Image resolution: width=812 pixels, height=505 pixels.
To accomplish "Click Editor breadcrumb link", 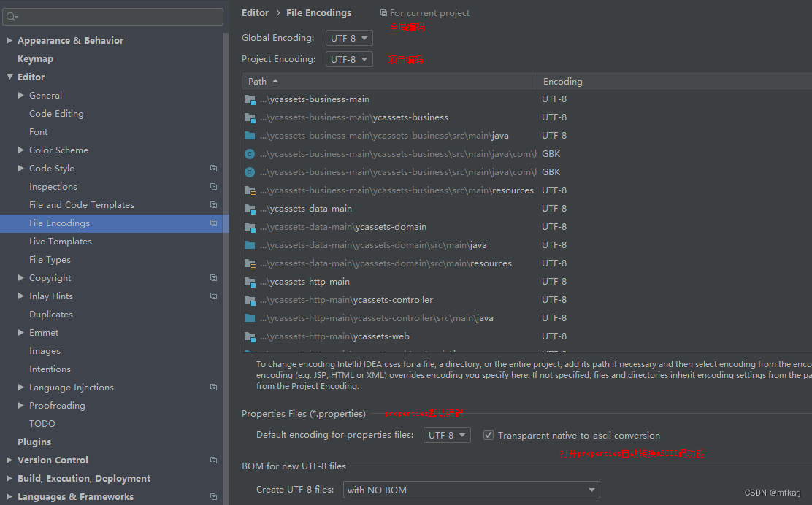I will [256, 13].
